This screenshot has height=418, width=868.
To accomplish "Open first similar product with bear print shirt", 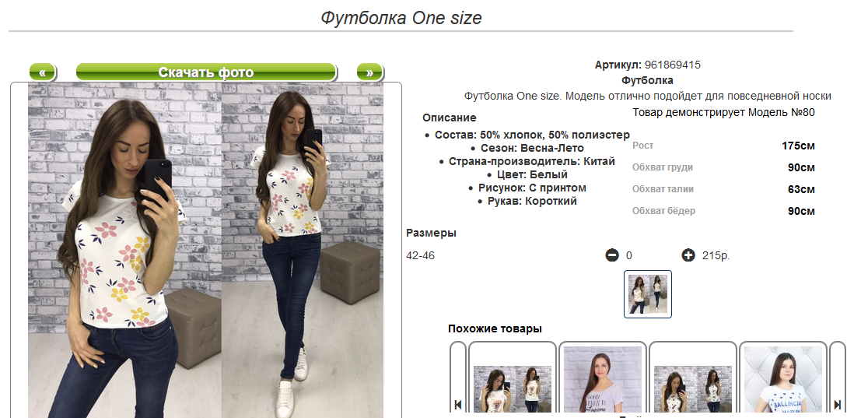I will (x=512, y=380).
